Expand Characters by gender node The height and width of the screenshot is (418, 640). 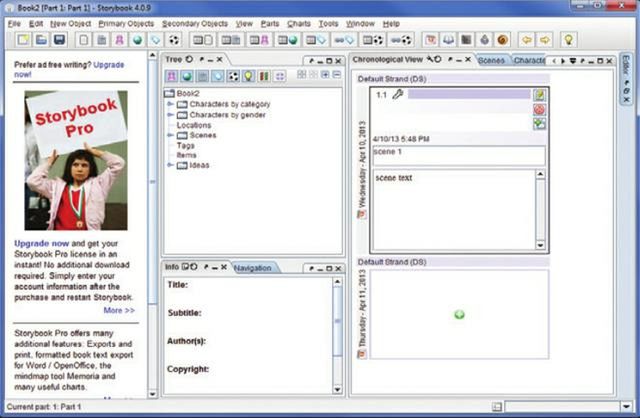(x=170, y=115)
